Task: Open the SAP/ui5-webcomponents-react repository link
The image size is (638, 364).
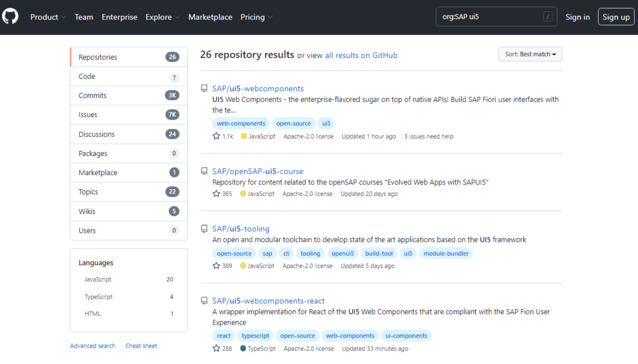Action: click(x=268, y=301)
